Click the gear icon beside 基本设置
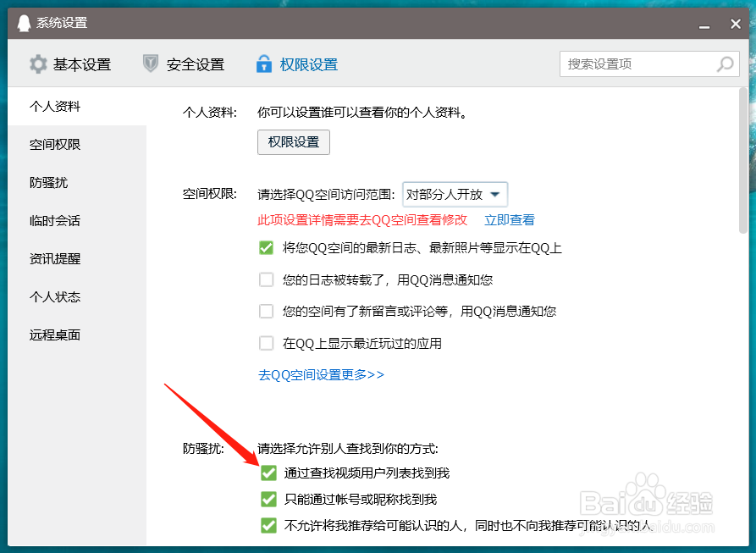Screen dimensions: 756x553 coord(38,64)
